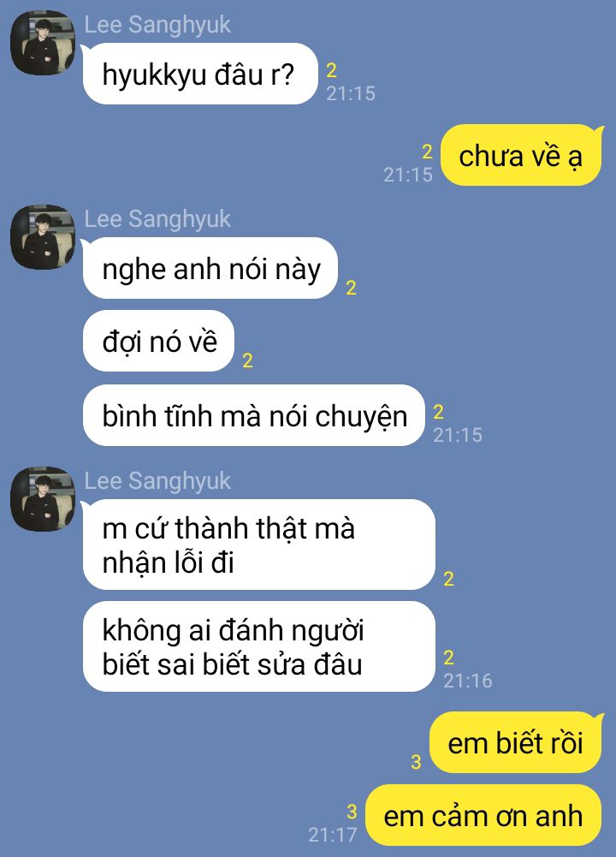Screen dimensions: 616x857
Task: Tap message 'm cứ thành thật mà nhận lỗi đi'
Action: pos(259,545)
